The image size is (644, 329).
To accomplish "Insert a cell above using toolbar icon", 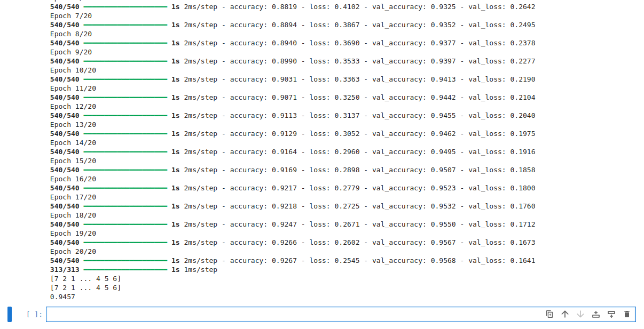I will tap(595, 314).
